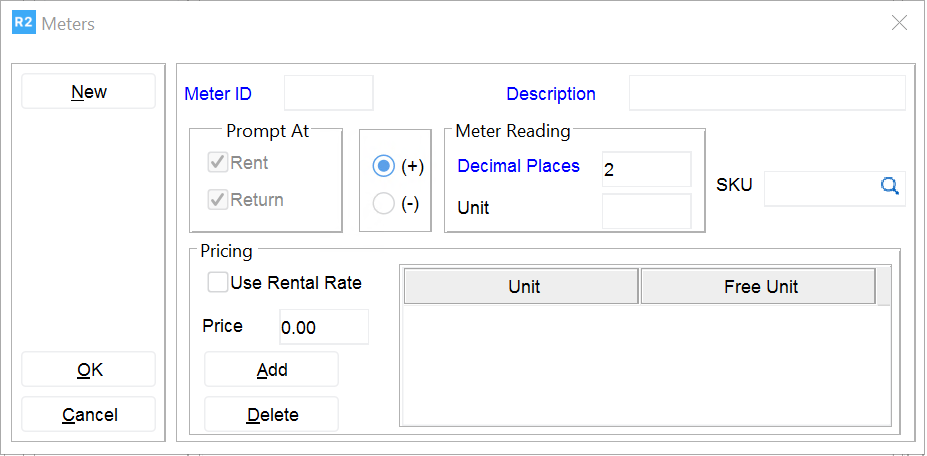Screen dimensions: 927x456
Task: Click the Add pricing button
Action: pyautogui.click(x=272, y=370)
